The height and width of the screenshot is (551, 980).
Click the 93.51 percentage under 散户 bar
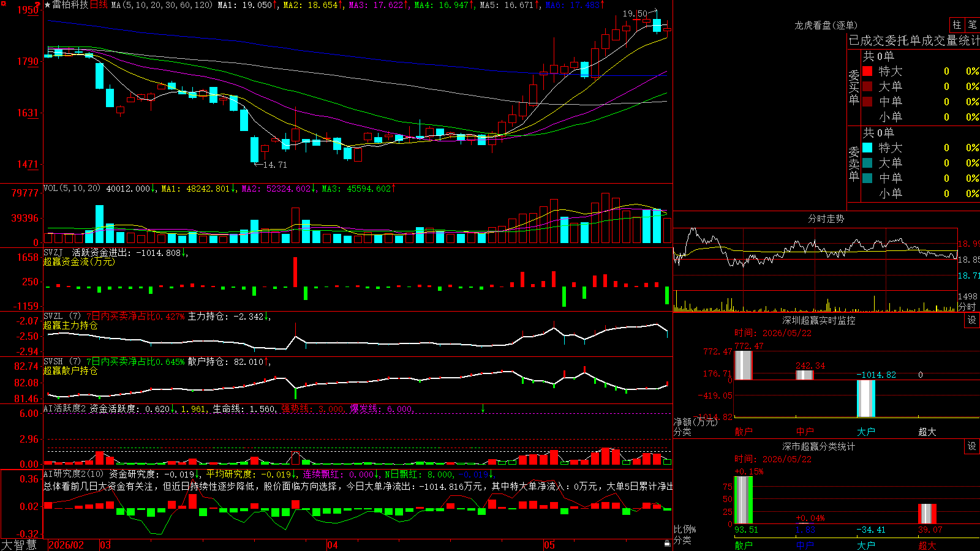click(x=746, y=530)
